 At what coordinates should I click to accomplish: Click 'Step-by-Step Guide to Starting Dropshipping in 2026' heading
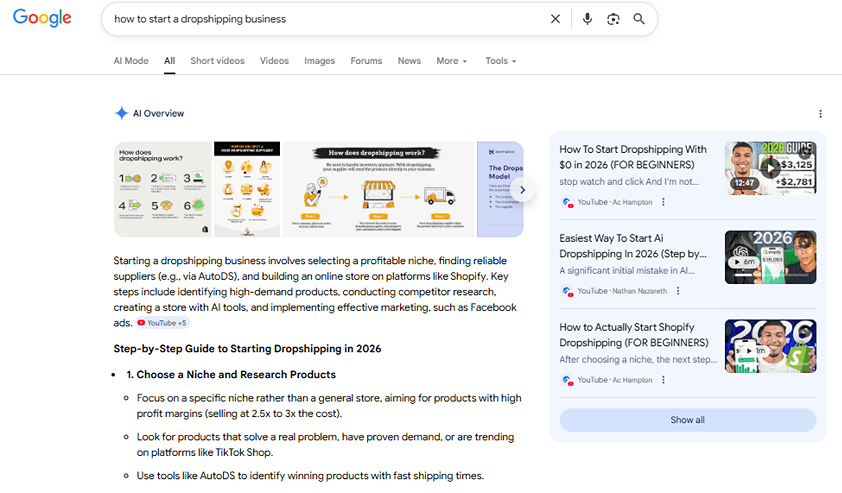click(247, 349)
